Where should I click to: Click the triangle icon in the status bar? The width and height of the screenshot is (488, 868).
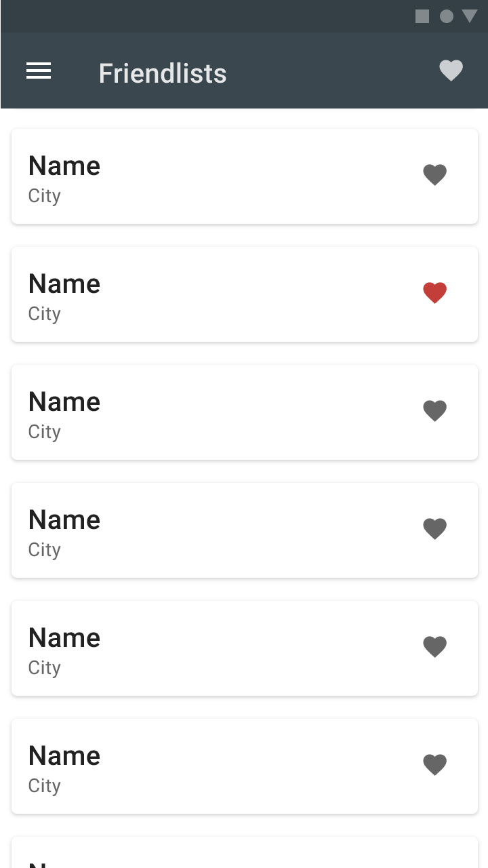pos(470,16)
